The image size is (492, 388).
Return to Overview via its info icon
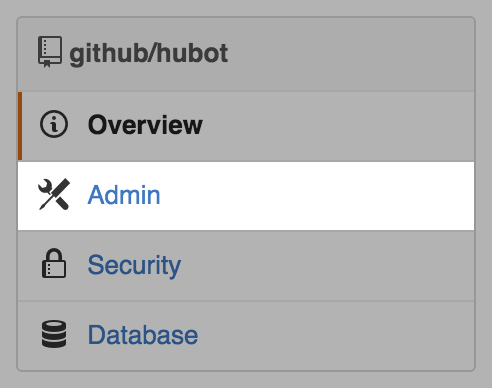point(54,124)
